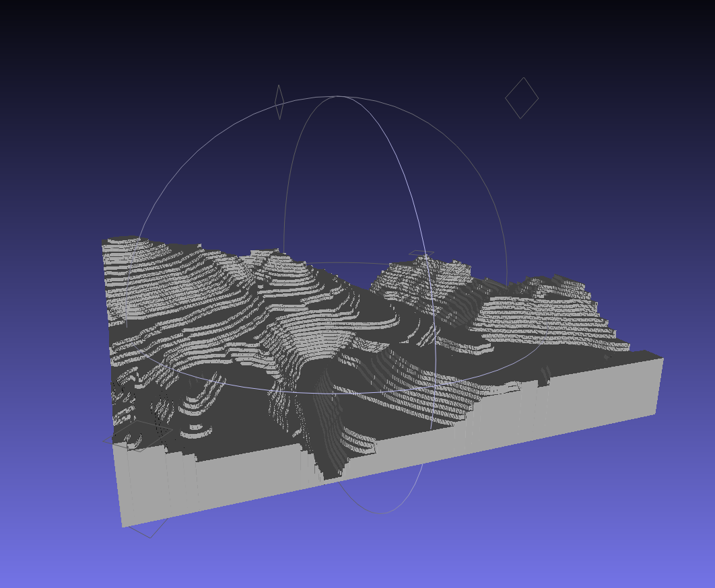715x588 pixels.
Task: Select the narrow diamond marker atop the trackball
Action: click(279, 102)
